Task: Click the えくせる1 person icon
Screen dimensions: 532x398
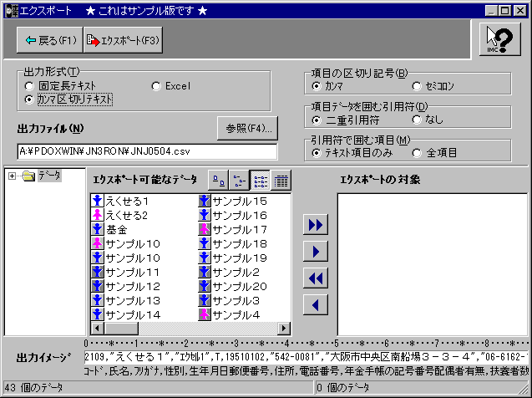Action: [x=98, y=201]
